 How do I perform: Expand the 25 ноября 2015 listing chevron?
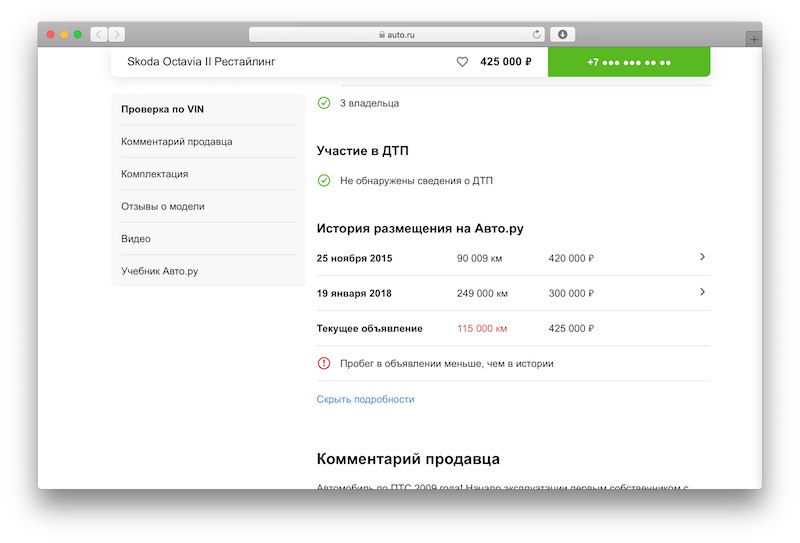click(x=703, y=257)
